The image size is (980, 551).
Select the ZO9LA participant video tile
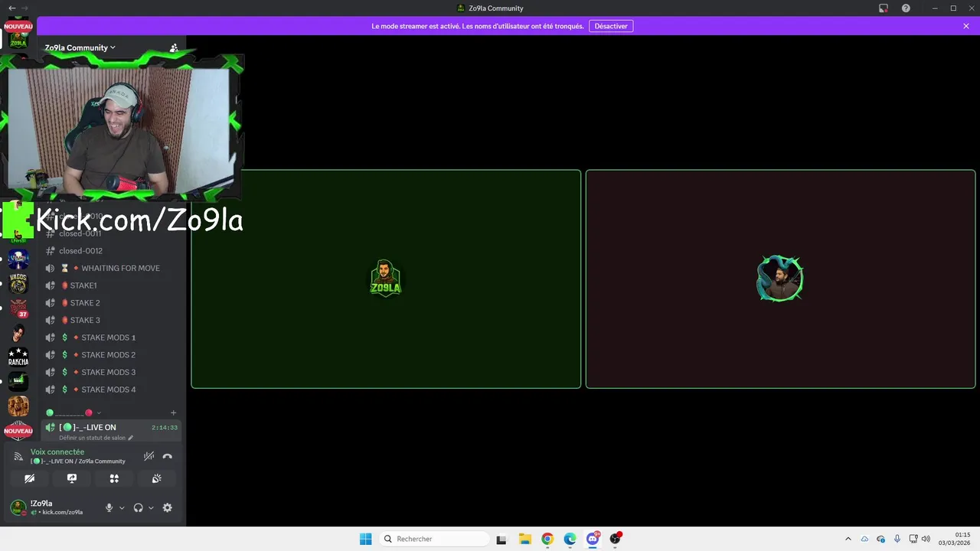click(x=386, y=279)
